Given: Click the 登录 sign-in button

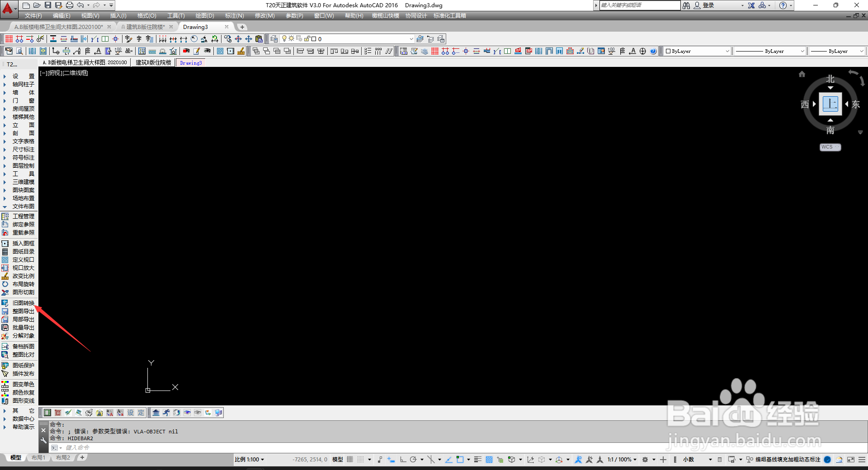Looking at the screenshot, I should click(x=704, y=5).
